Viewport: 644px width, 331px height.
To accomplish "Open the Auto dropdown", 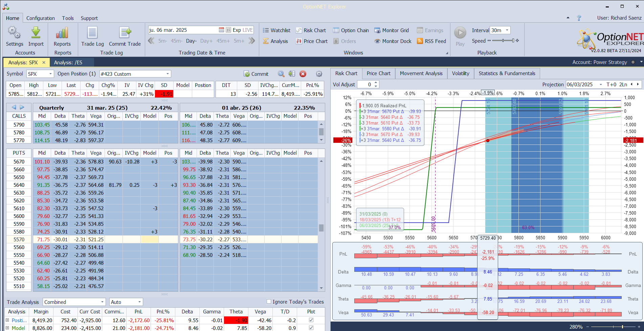I will coord(139,302).
